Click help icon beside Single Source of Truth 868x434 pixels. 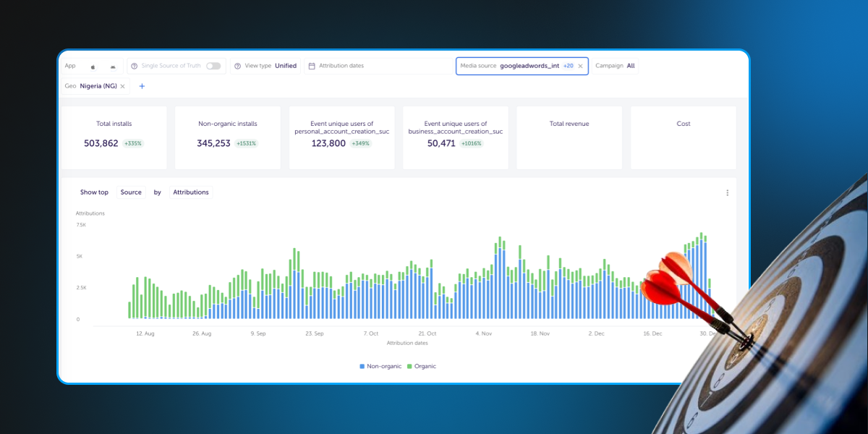[x=135, y=66]
